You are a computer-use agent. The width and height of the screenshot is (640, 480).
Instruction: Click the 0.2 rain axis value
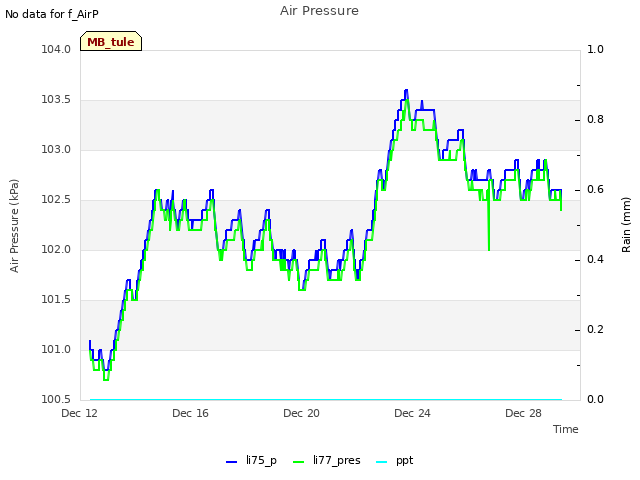pyautogui.click(x=595, y=329)
